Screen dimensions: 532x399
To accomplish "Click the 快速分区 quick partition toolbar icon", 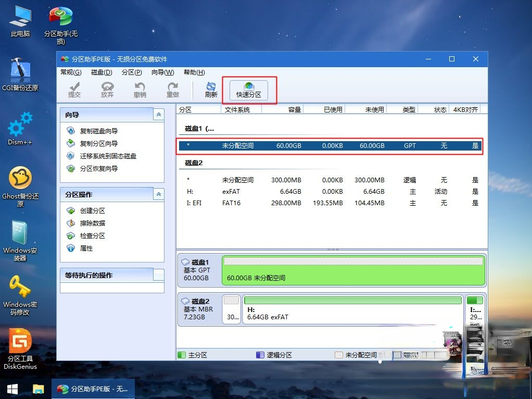I will tap(249, 90).
